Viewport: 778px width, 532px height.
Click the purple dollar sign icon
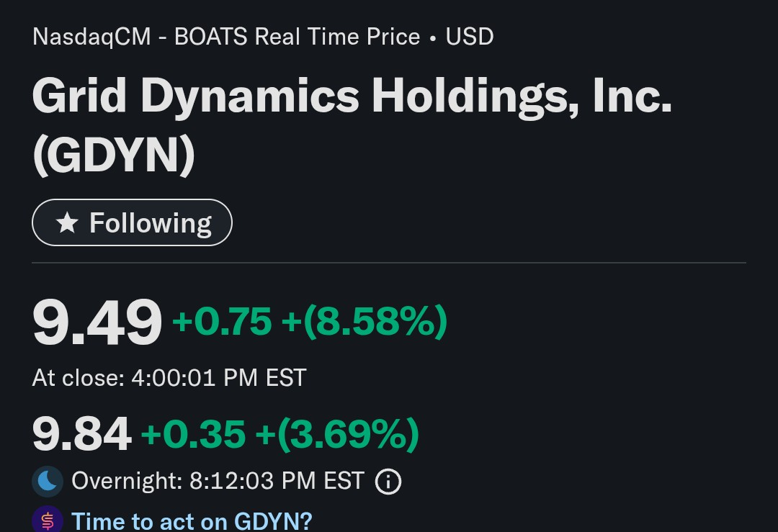[x=48, y=520]
